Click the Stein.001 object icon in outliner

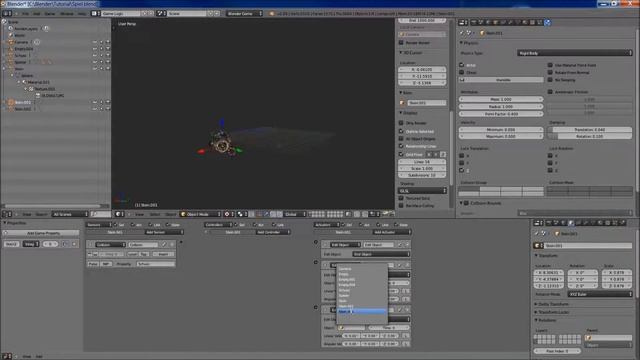point(11,102)
